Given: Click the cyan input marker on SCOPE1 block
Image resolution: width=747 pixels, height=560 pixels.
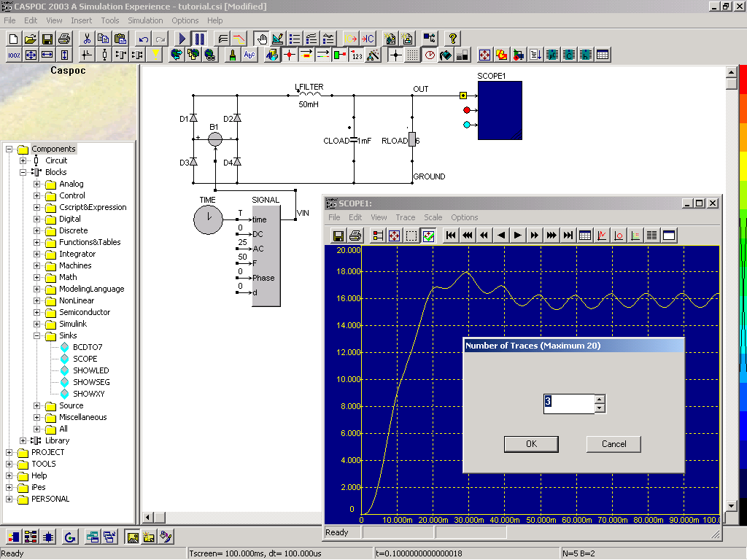Looking at the screenshot, I should click(x=467, y=125).
